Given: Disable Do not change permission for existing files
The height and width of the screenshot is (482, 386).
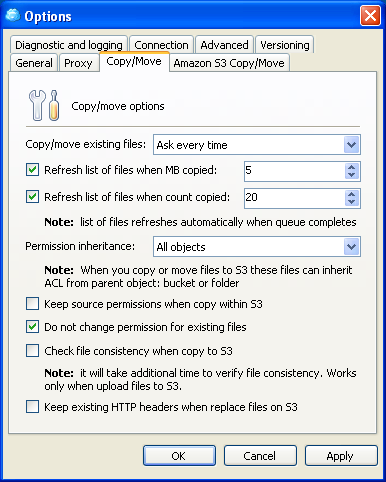Looking at the screenshot, I should [x=32, y=327].
